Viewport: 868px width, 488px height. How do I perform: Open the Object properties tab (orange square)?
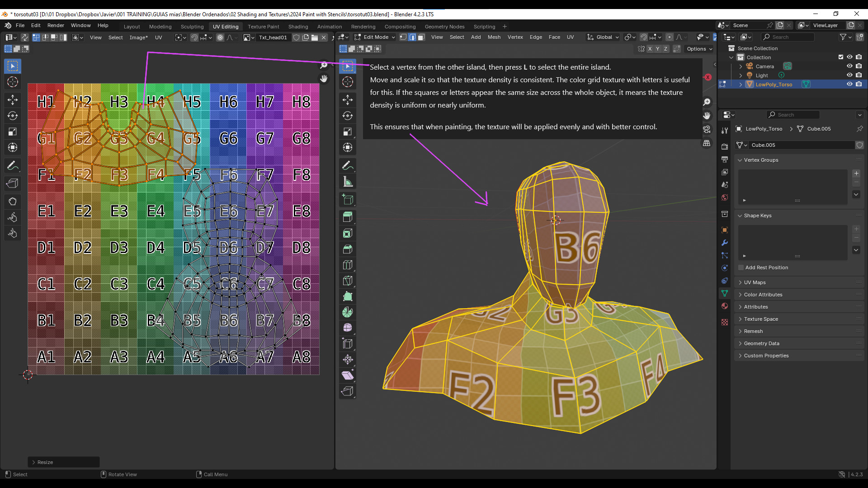(x=725, y=230)
